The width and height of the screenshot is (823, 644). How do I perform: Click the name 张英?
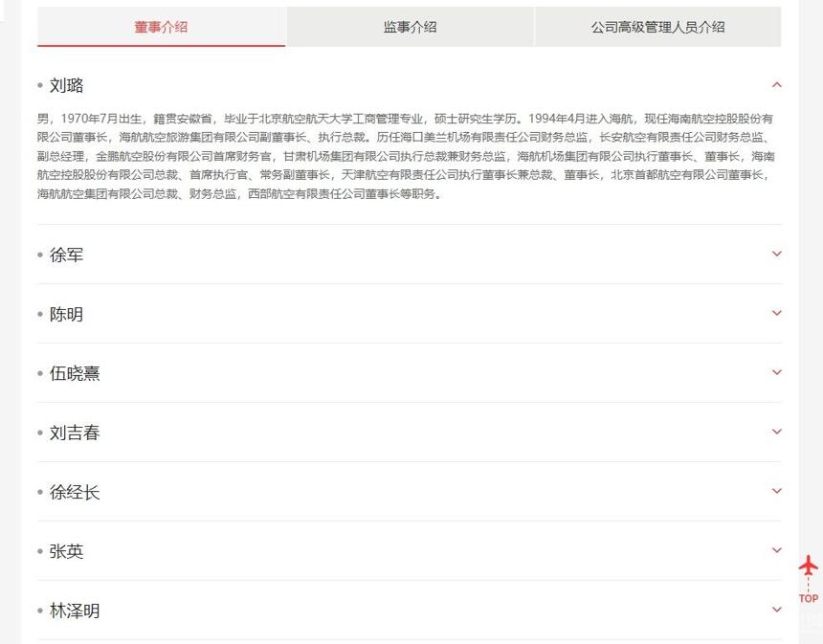(66, 551)
